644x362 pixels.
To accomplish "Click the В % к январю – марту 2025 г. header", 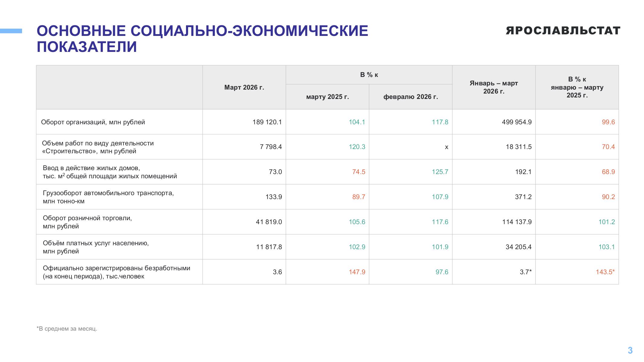I will point(577,87).
